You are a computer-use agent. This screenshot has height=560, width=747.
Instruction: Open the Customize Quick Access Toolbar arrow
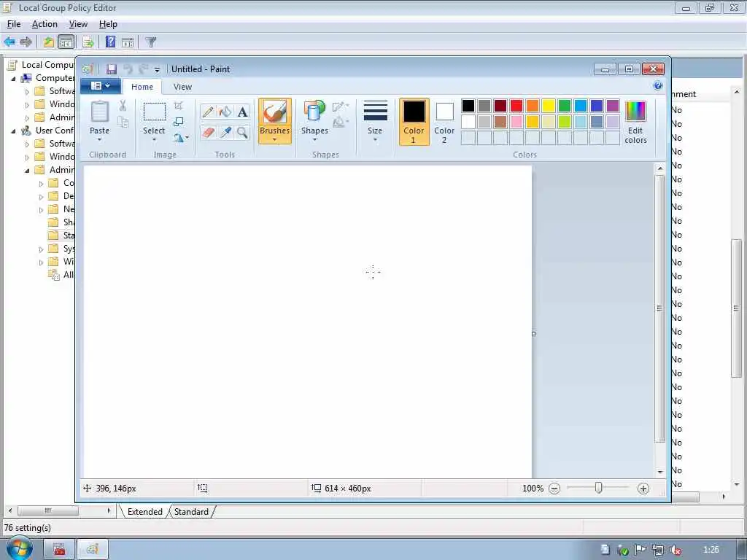(x=157, y=70)
